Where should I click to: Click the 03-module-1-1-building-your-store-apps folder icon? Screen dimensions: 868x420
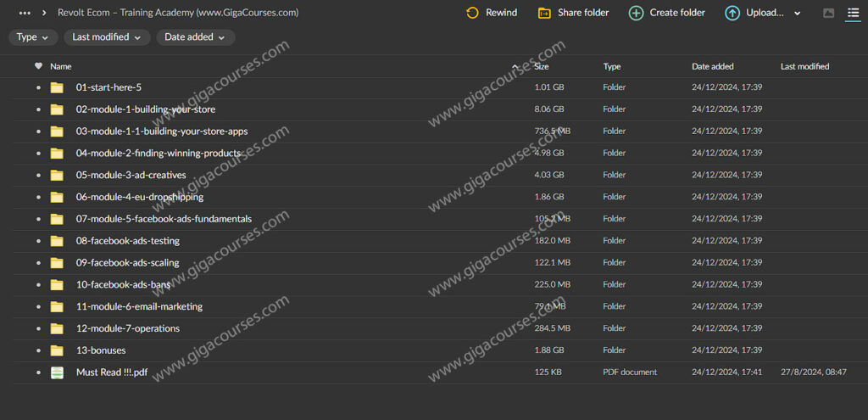click(x=57, y=132)
